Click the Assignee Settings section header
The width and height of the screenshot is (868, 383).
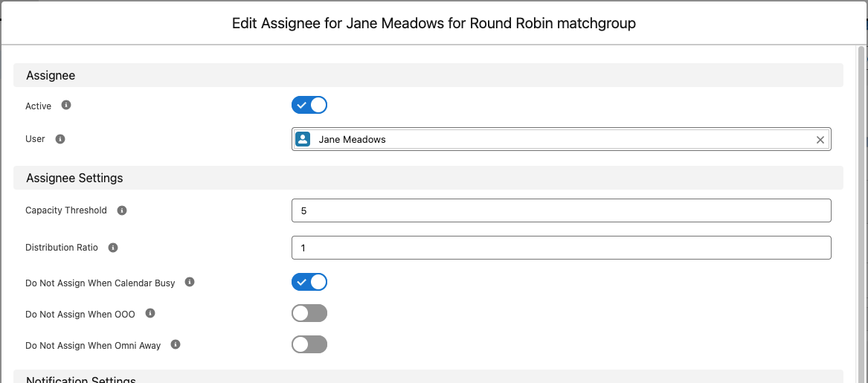[428, 178]
